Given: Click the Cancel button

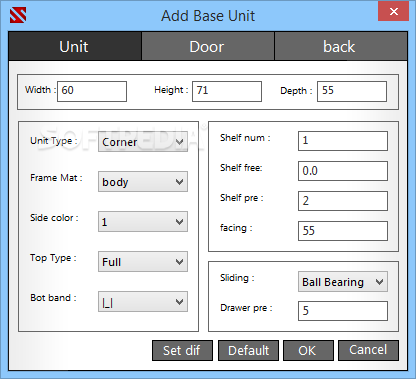Looking at the screenshot, I should pos(368,350).
